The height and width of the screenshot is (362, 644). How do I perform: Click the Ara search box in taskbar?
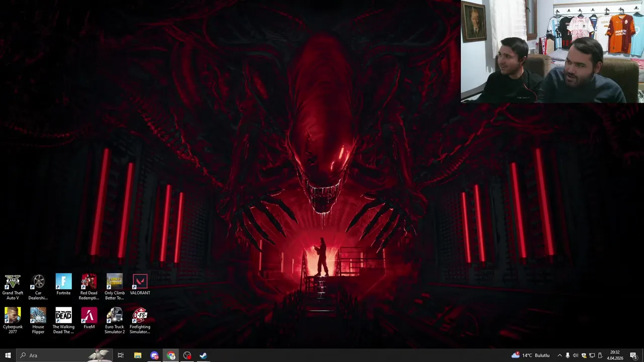tap(64, 355)
